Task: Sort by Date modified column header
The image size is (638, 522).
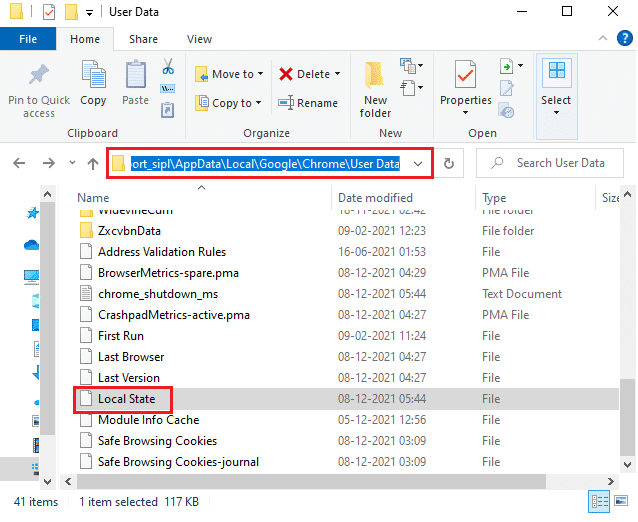Action: pyautogui.click(x=375, y=198)
